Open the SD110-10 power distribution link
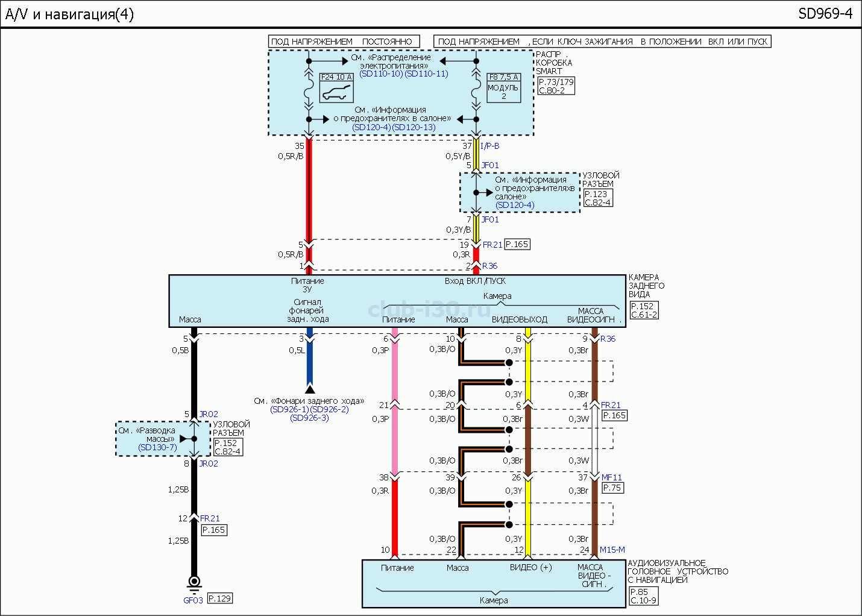862x616 pixels. click(x=381, y=74)
